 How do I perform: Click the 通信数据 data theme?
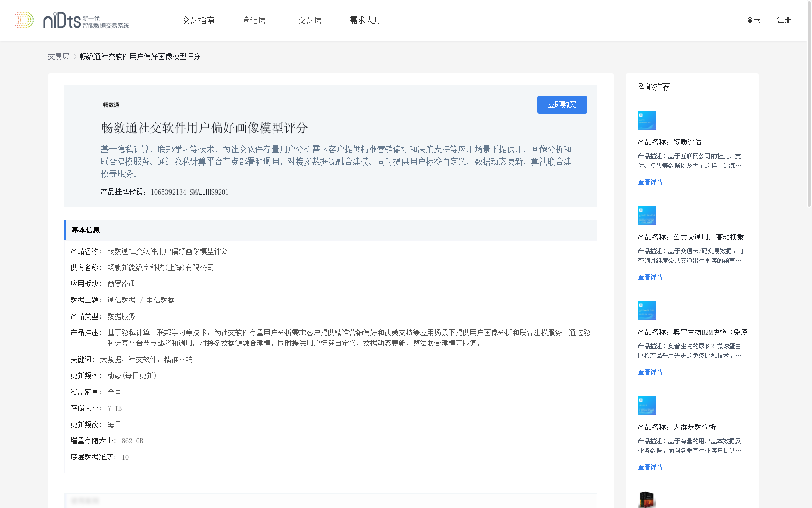click(x=121, y=300)
